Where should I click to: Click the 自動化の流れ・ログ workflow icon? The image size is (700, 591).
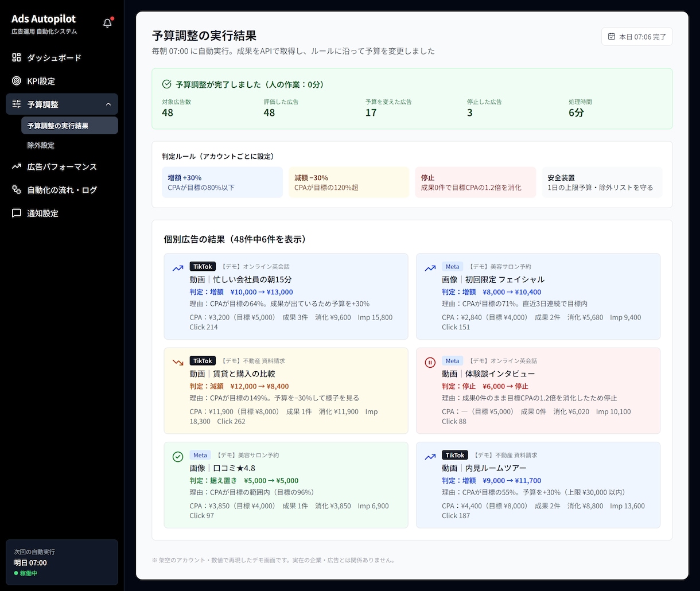[17, 190]
